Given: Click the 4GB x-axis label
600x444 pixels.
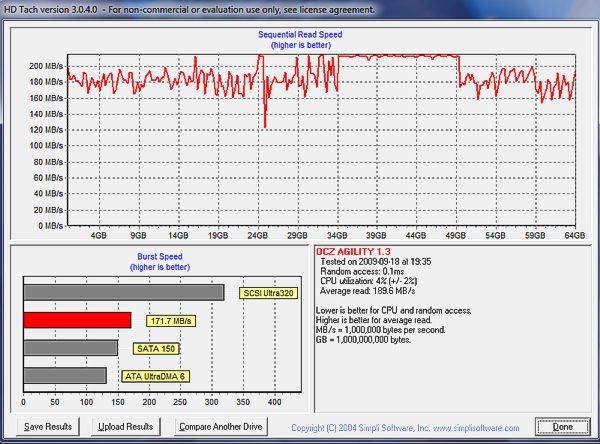Looking at the screenshot, I should tap(99, 235).
